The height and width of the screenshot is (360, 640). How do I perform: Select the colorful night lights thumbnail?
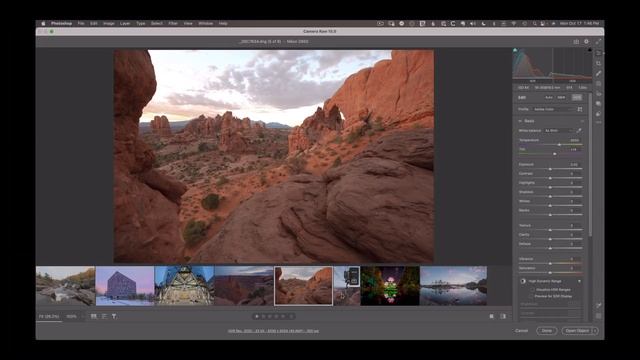390,286
